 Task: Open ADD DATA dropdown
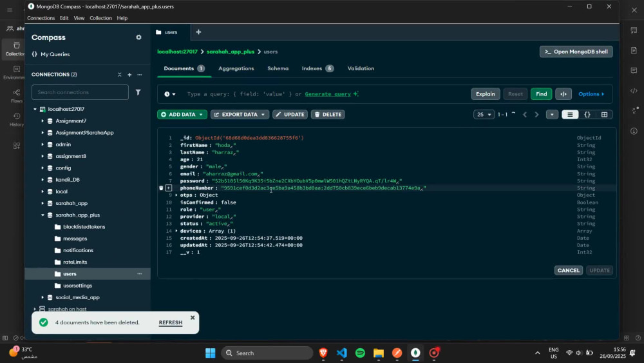(182, 115)
